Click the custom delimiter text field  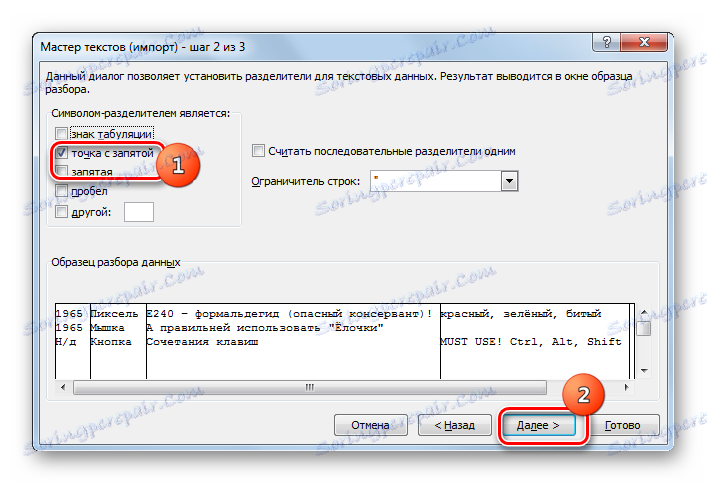(x=139, y=212)
